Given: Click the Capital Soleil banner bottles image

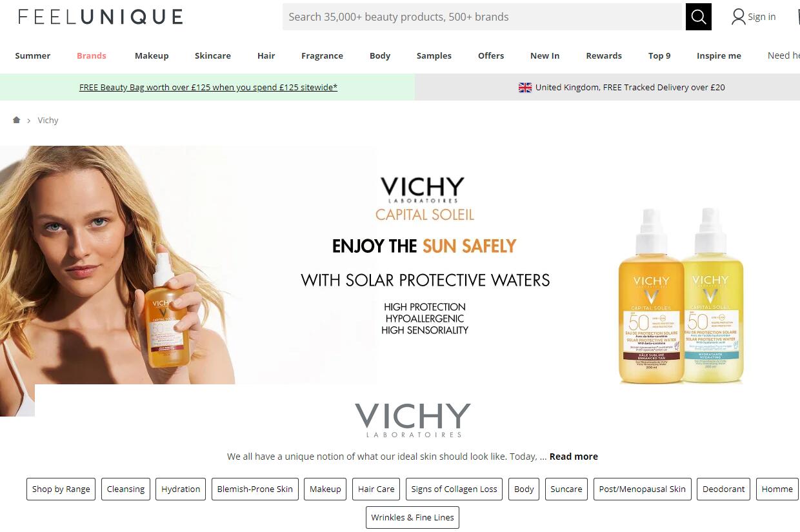Looking at the screenshot, I should pyautogui.click(x=681, y=297).
